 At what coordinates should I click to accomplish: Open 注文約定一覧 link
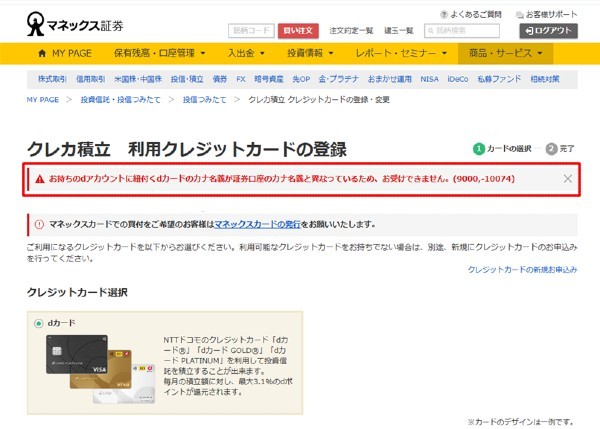pyautogui.click(x=351, y=31)
